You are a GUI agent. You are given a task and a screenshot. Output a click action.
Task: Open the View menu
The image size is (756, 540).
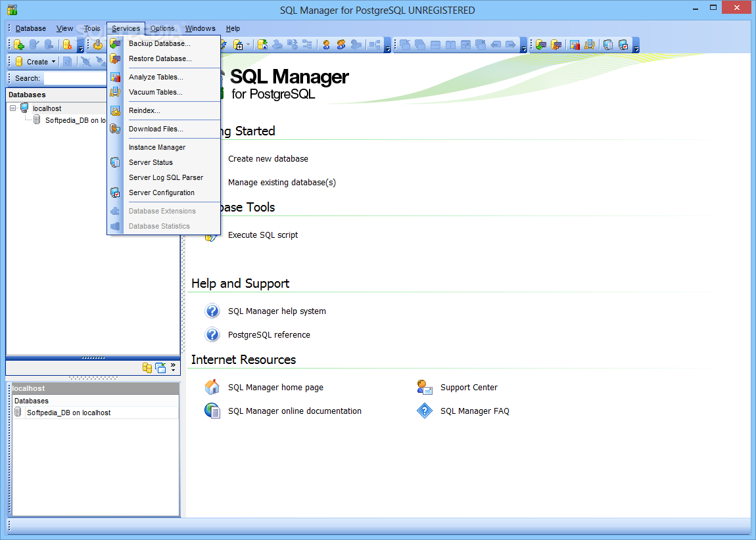pos(64,28)
